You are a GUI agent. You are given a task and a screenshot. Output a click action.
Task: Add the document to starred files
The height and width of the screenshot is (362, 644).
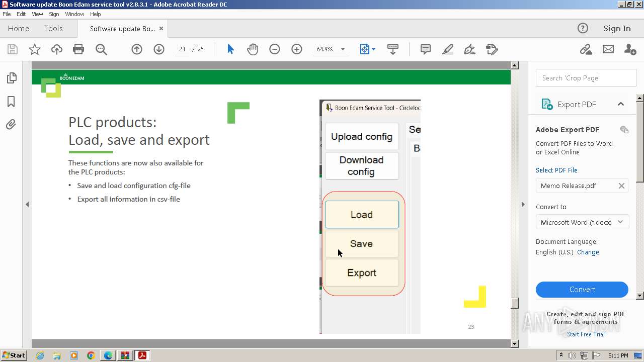coord(35,49)
